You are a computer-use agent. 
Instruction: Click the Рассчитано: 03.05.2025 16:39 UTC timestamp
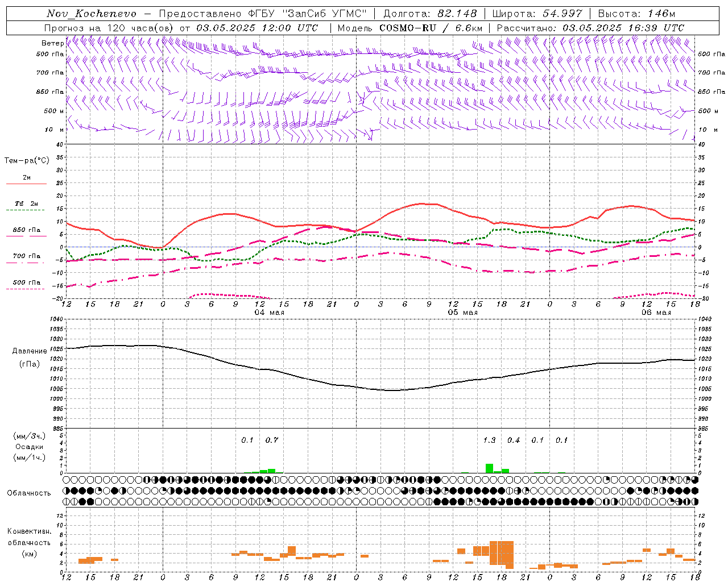[x=590, y=27]
